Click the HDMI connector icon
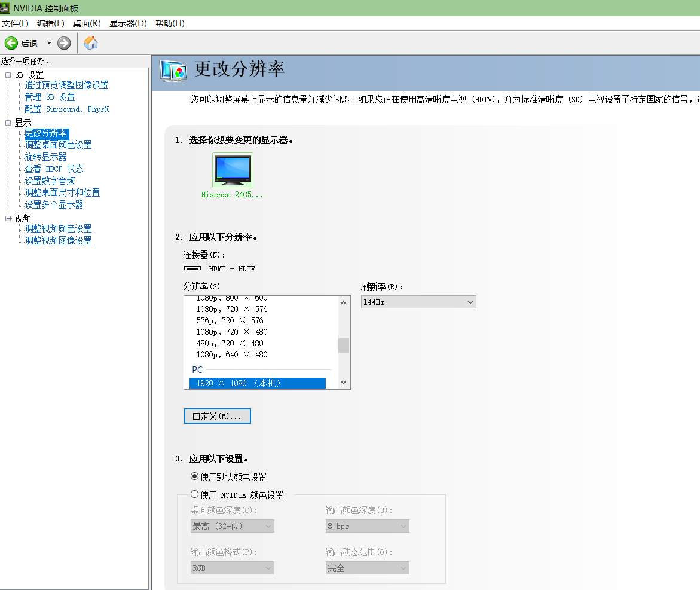Screen dimensions: 700x590 (192, 268)
